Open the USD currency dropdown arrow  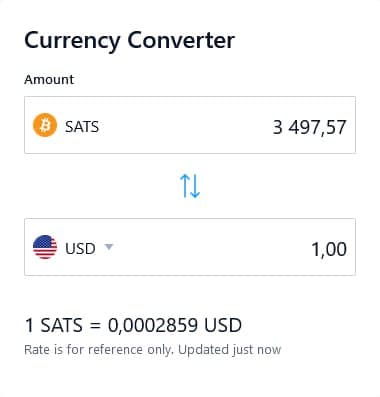[109, 247]
